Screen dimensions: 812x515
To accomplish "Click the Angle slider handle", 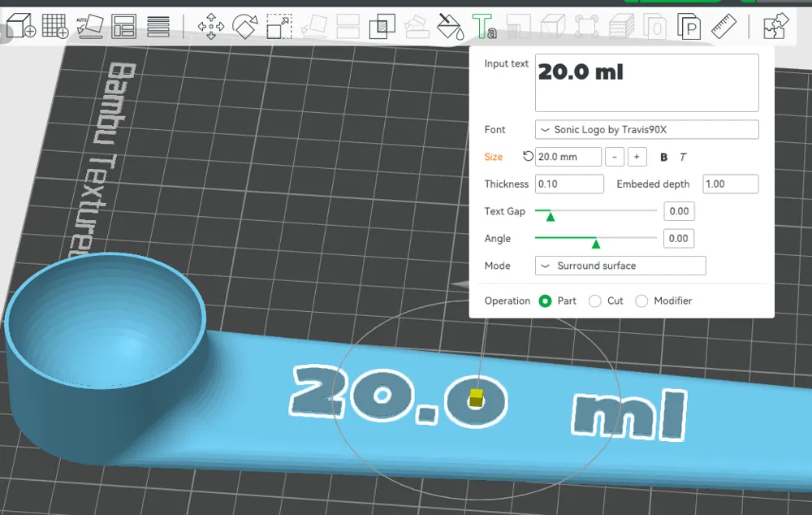I will coord(596,244).
